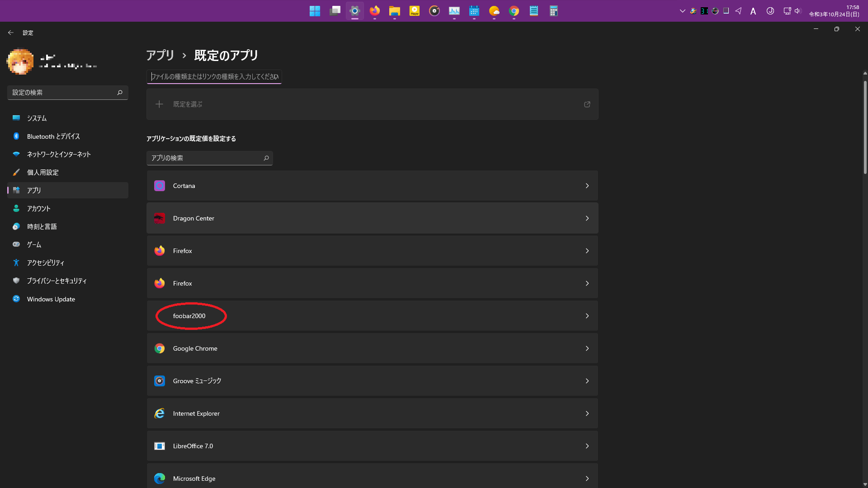Open the ゲーム settings section

(x=34, y=244)
